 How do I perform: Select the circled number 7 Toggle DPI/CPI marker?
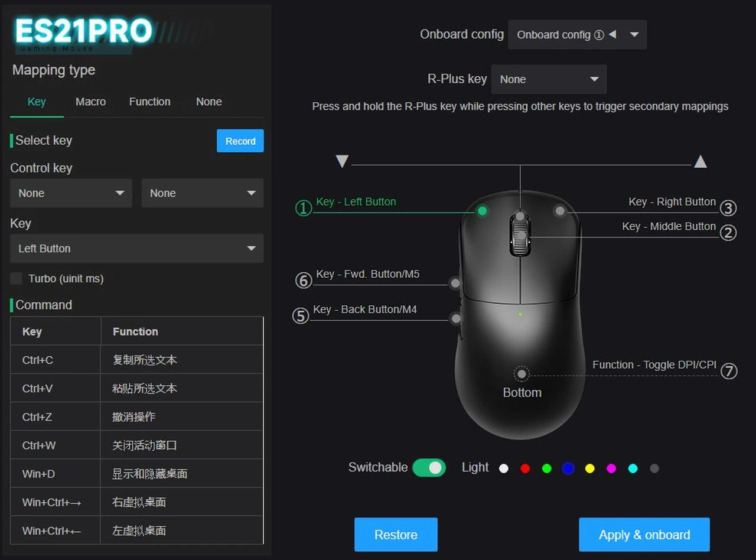[729, 371]
